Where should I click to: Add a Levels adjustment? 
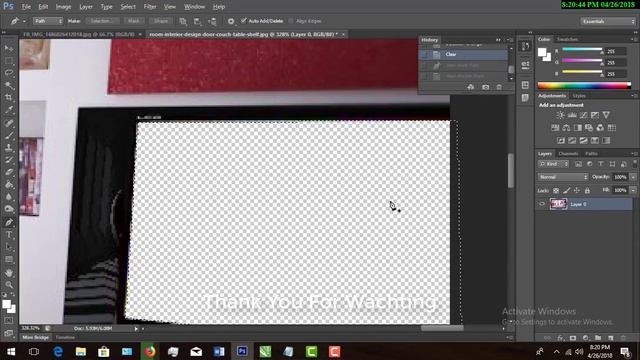[572, 115]
